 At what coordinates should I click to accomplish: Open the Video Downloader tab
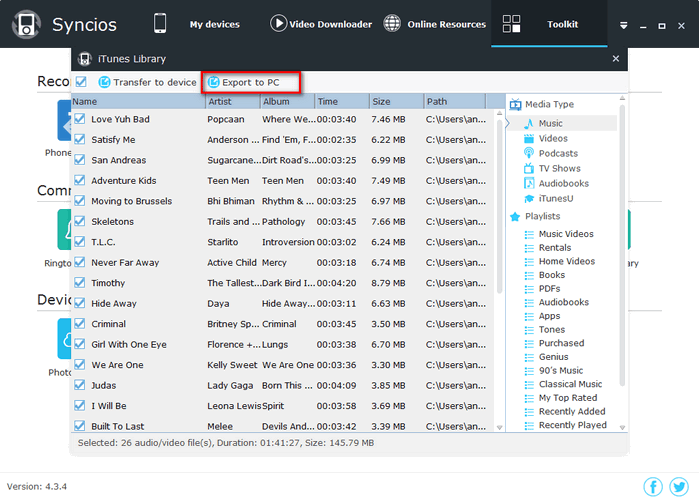pyautogui.click(x=330, y=24)
